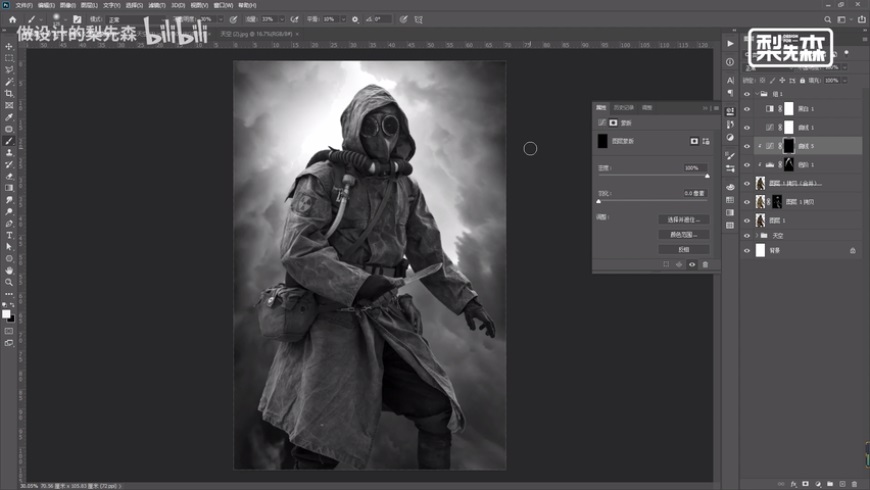Select the Move tool
This screenshot has width=870, height=490.
(9, 46)
